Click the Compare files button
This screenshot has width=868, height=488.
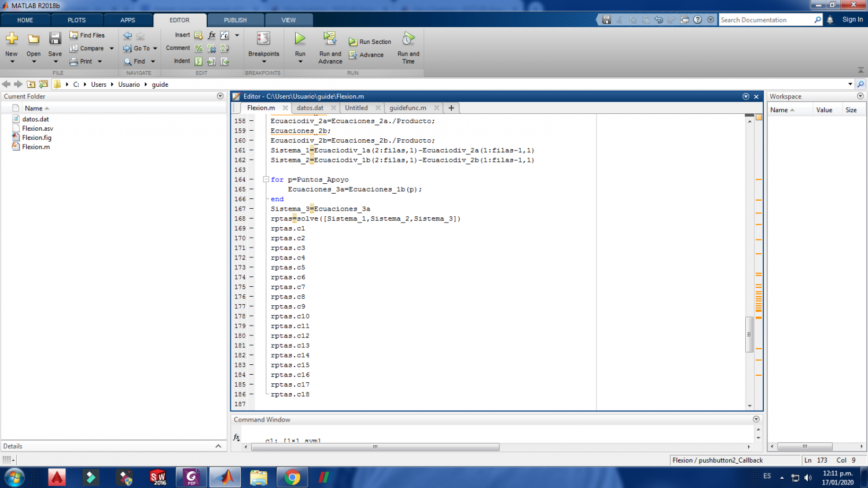pyautogui.click(x=87, y=49)
